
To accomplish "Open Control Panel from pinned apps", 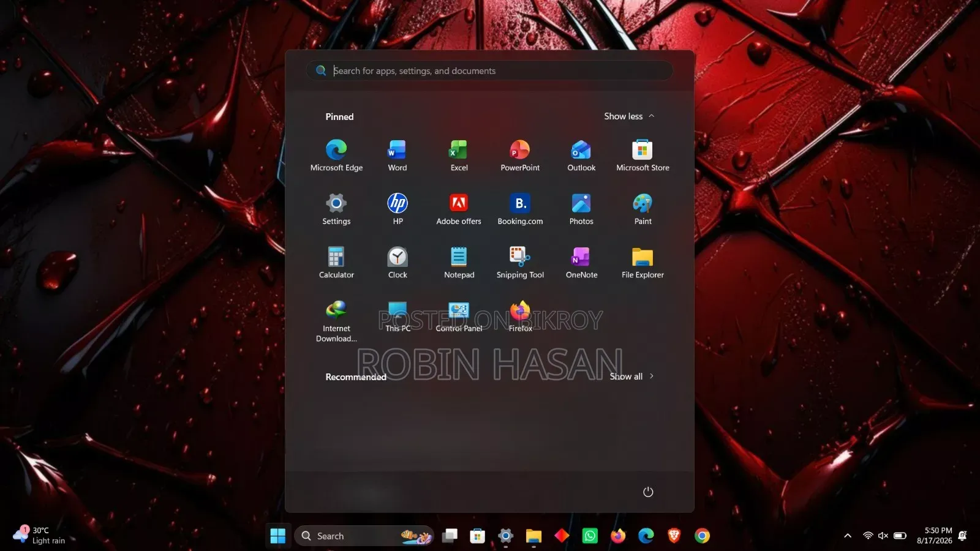I will pyautogui.click(x=459, y=317).
